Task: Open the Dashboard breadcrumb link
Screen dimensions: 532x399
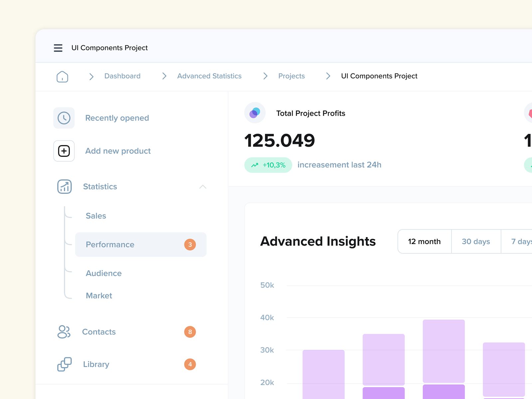Action: 122,76
